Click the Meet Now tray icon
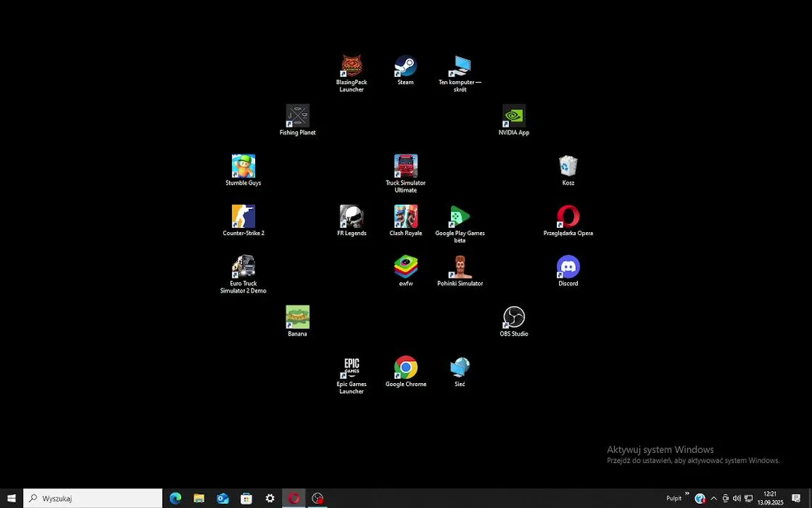Viewport: 812px width, 508px height. pyautogui.click(x=725, y=498)
